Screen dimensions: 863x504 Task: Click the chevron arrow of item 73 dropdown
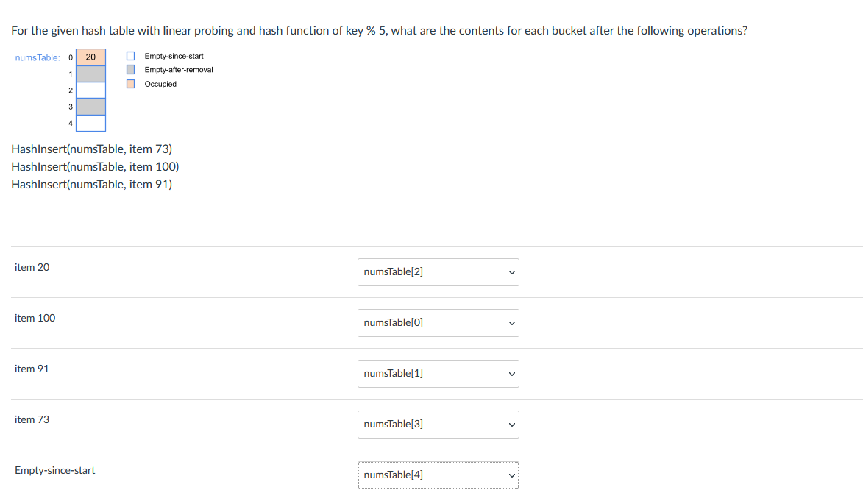(x=512, y=425)
